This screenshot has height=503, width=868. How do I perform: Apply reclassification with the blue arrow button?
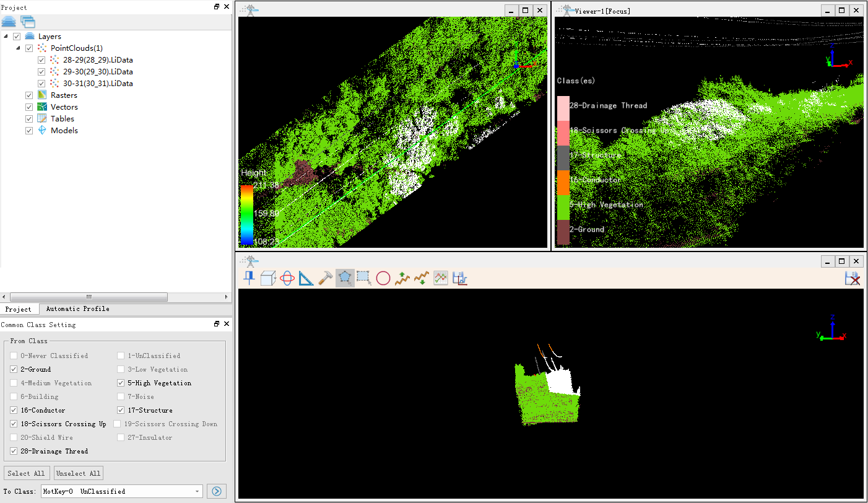click(x=217, y=491)
